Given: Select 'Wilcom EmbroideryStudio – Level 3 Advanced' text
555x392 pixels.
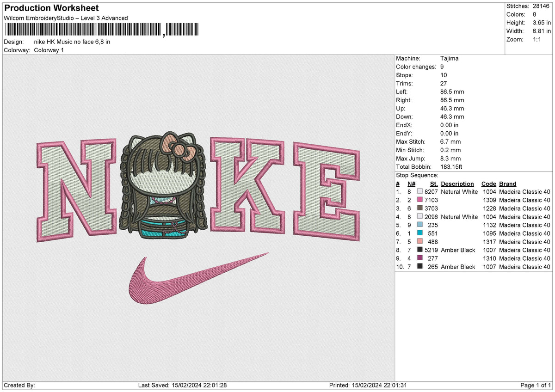Looking at the screenshot, I should [x=66, y=18].
